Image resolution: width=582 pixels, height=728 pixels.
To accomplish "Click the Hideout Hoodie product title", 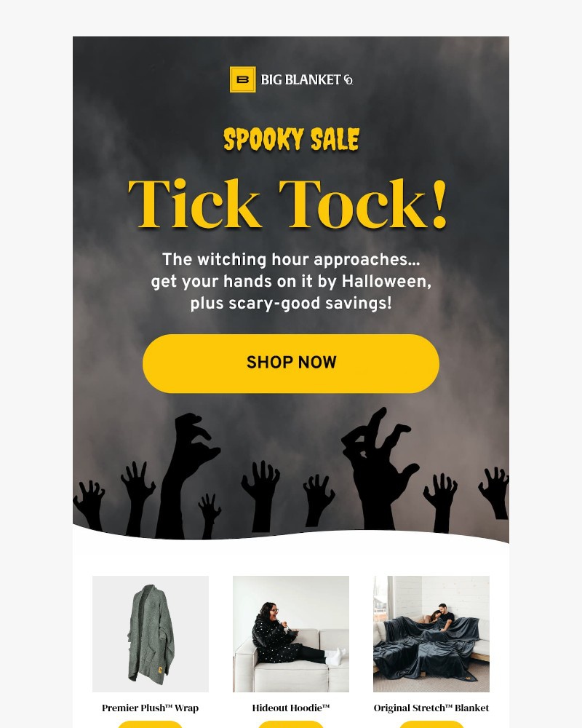I will tap(291, 708).
